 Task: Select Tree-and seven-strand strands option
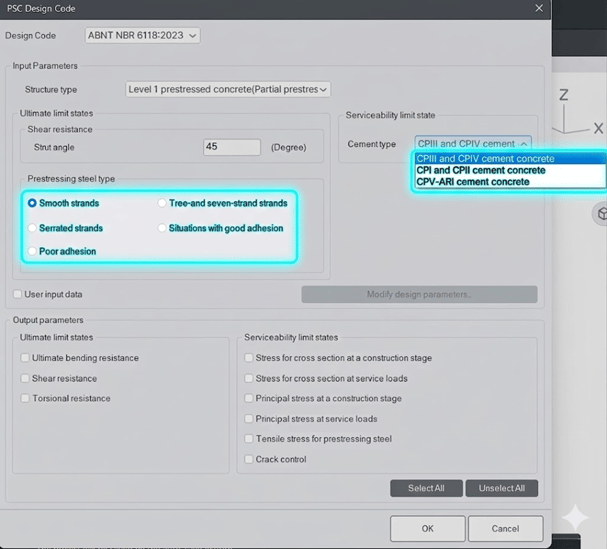(163, 203)
